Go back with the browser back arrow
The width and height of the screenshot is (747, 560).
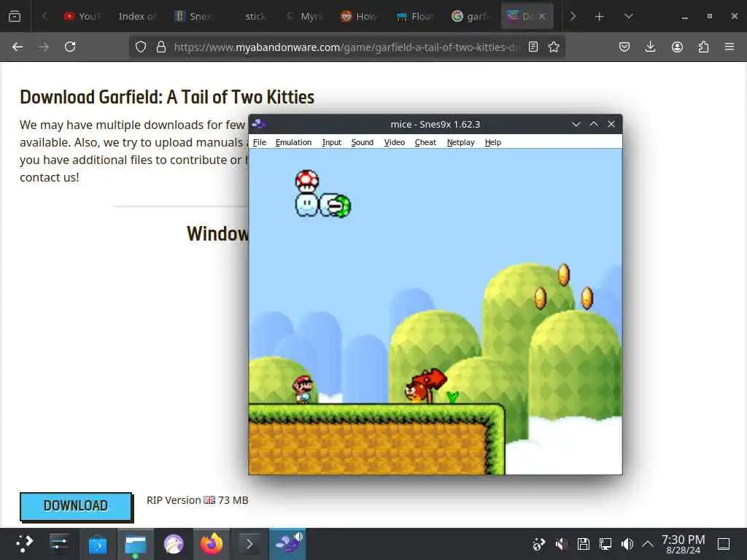(x=18, y=47)
